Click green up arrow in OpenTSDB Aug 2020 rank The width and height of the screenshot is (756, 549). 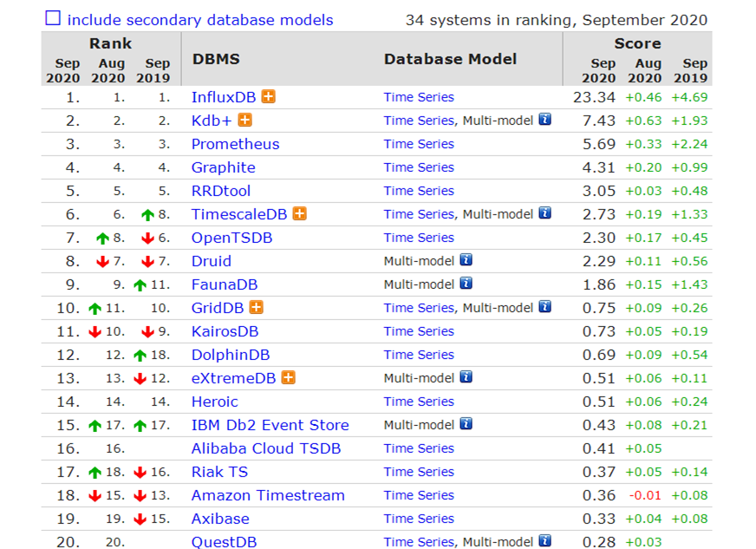(102, 239)
